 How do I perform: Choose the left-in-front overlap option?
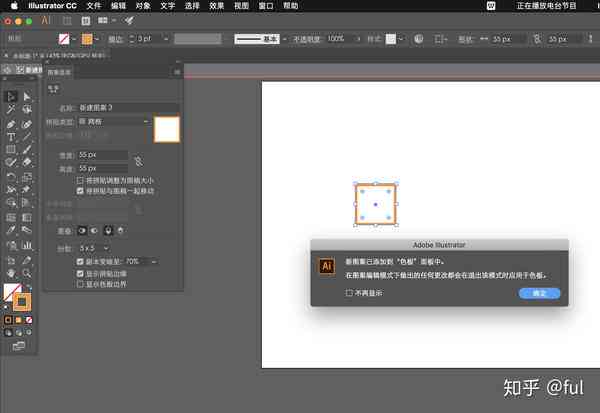pyautogui.click(x=82, y=230)
